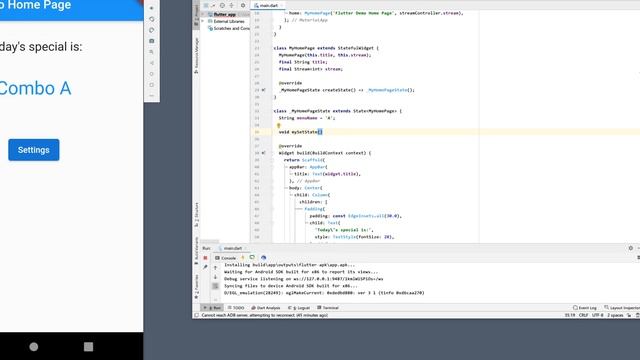Screen dimensions: 640x360
Task: Open the Terminal tool window tab
Action: 328,308
